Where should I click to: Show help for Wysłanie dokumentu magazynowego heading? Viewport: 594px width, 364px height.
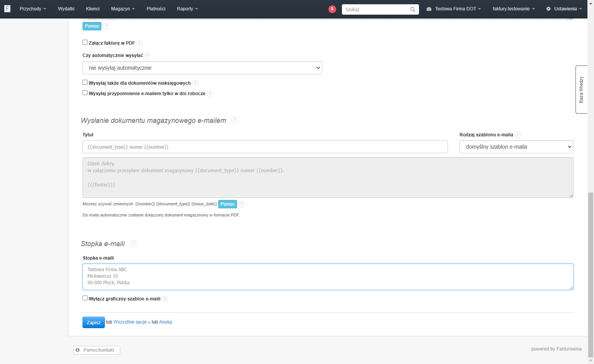(235, 120)
